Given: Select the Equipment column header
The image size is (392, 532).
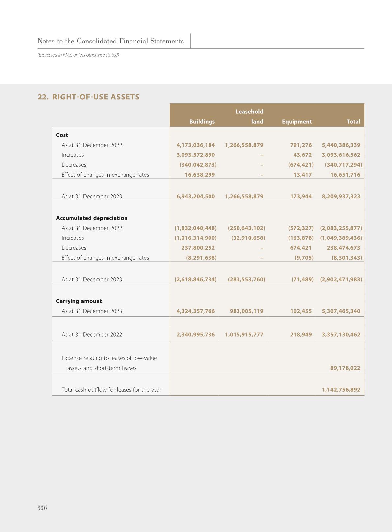Looking at the screenshot, I should click(x=296, y=122).
